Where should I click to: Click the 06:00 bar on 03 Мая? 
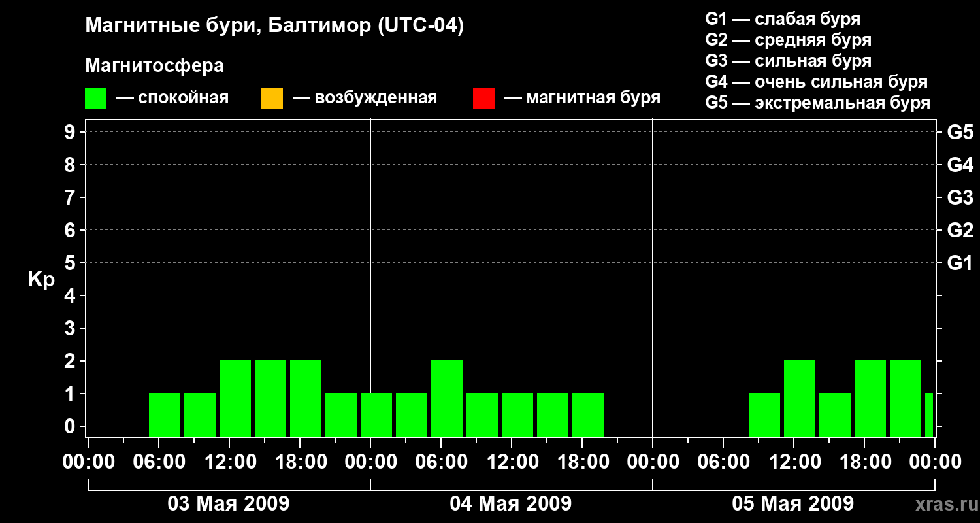click(x=165, y=414)
